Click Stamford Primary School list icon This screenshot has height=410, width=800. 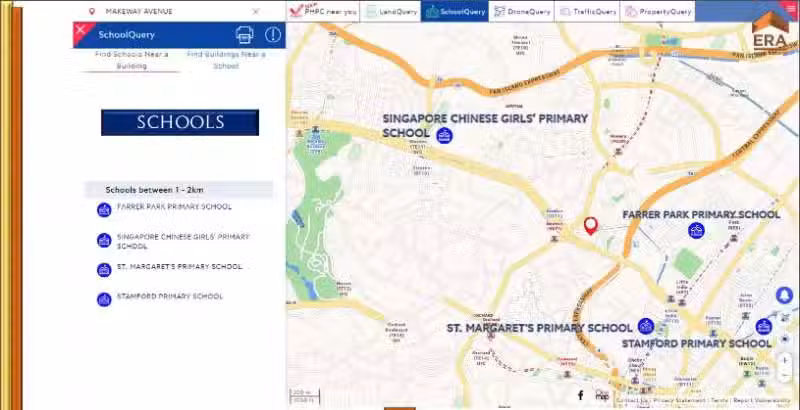click(104, 299)
